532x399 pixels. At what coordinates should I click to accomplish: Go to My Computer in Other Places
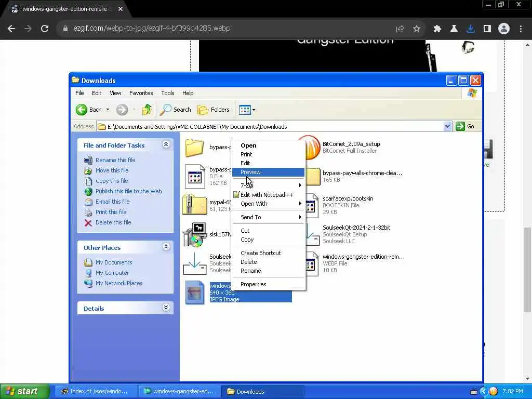click(112, 273)
